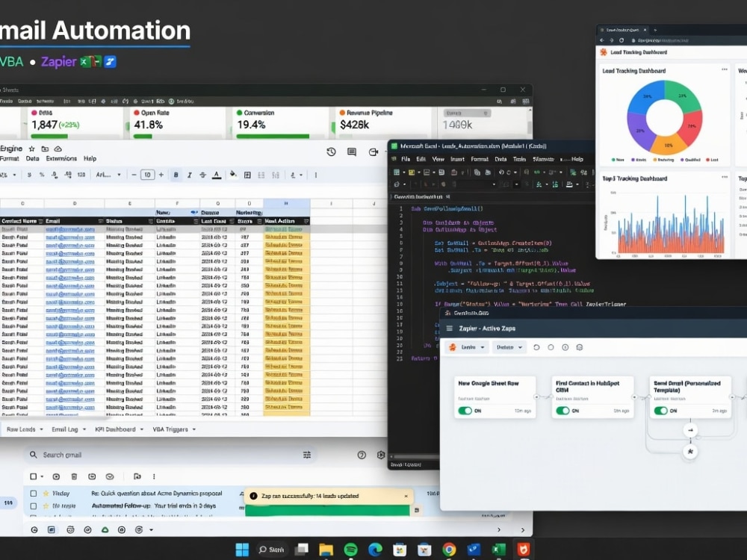Increase font size in Sheets
Image resolution: width=747 pixels, height=560 pixels.
coord(161,175)
